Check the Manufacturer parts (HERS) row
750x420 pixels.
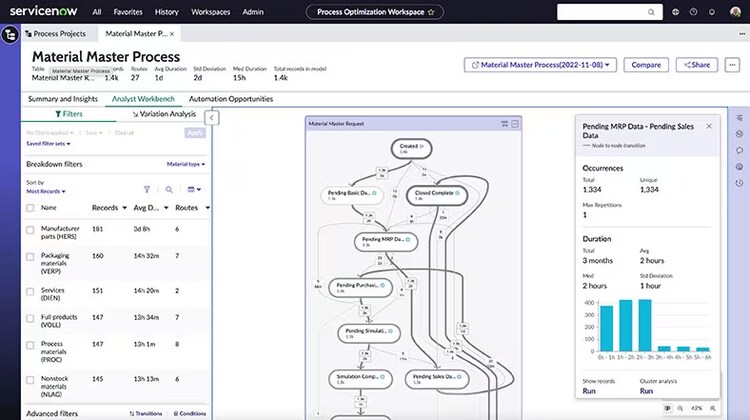[x=30, y=230]
